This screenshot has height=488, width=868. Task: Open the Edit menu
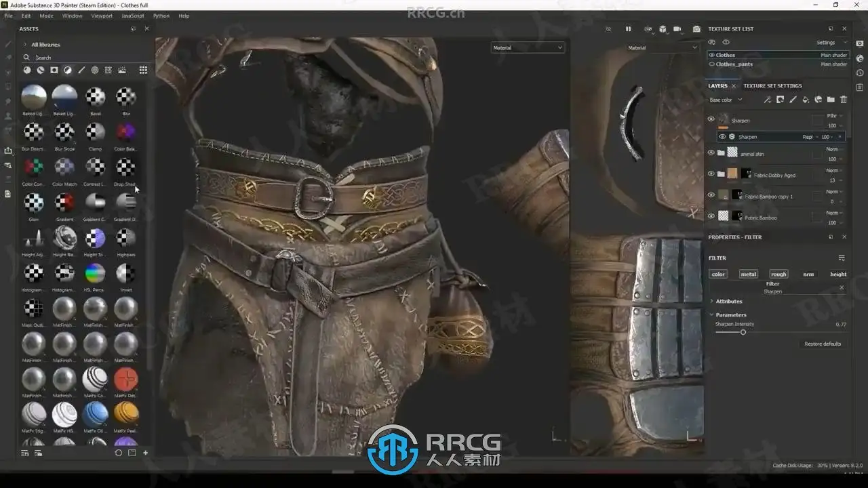click(x=26, y=16)
